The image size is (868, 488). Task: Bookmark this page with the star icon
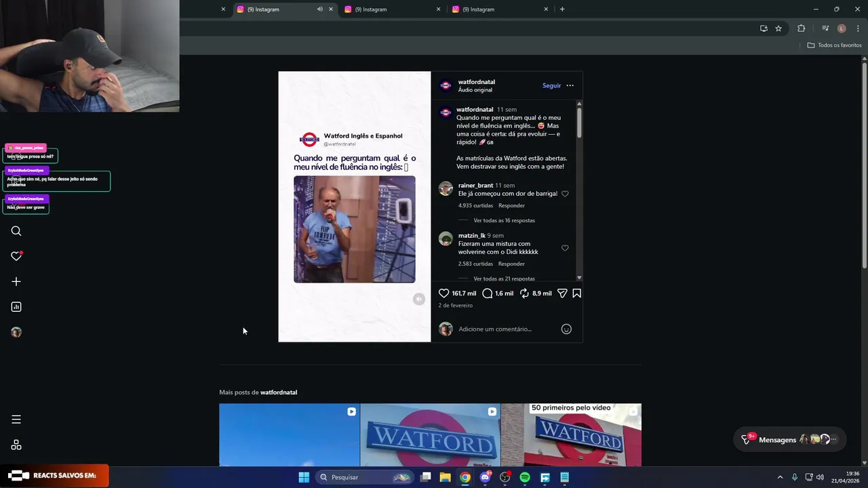point(778,28)
